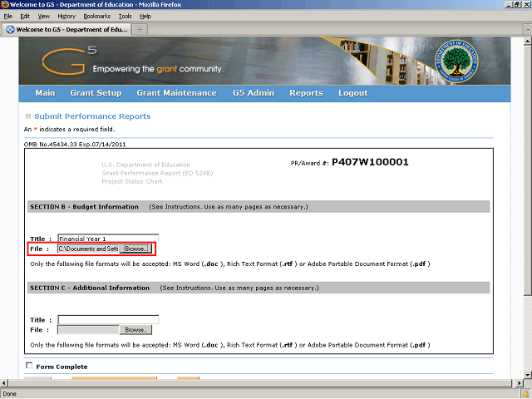532x399 pixels.
Task: Click 'SECTION B - Budget Information' header
Action: point(85,207)
